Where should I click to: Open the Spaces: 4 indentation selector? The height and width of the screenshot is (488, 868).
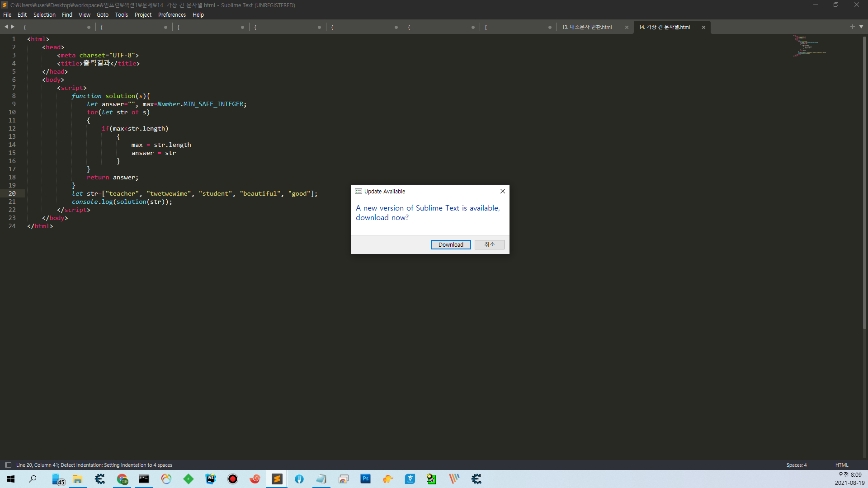[796, 465]
